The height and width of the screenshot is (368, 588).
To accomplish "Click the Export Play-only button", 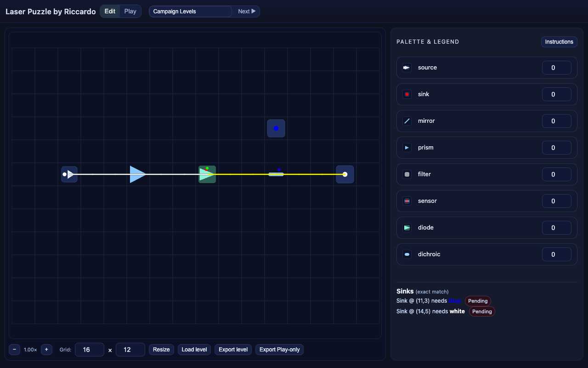I will point(280,350).
